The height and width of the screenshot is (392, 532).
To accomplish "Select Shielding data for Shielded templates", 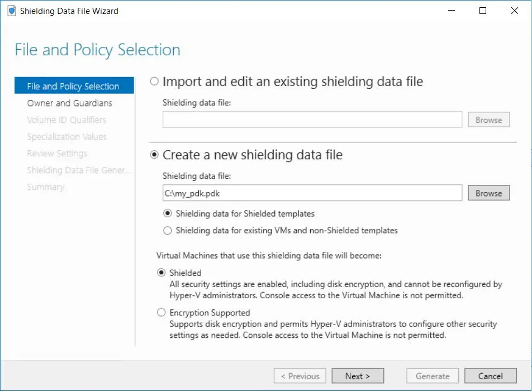I will click(167, 213).
